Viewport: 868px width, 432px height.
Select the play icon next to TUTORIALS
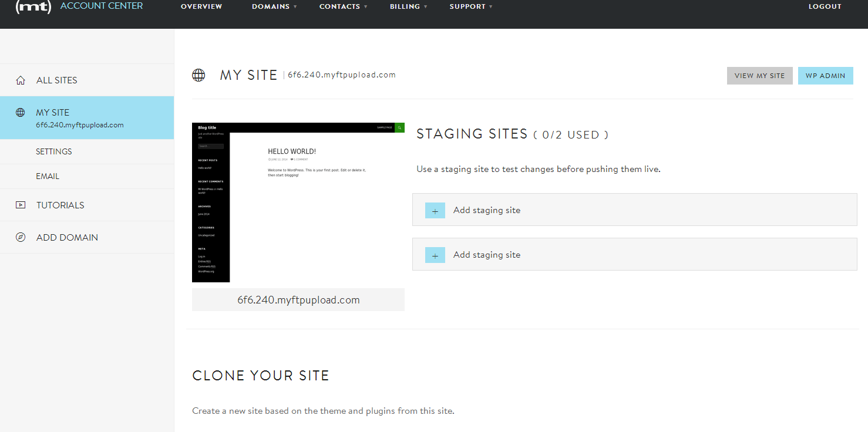(21, 204)
